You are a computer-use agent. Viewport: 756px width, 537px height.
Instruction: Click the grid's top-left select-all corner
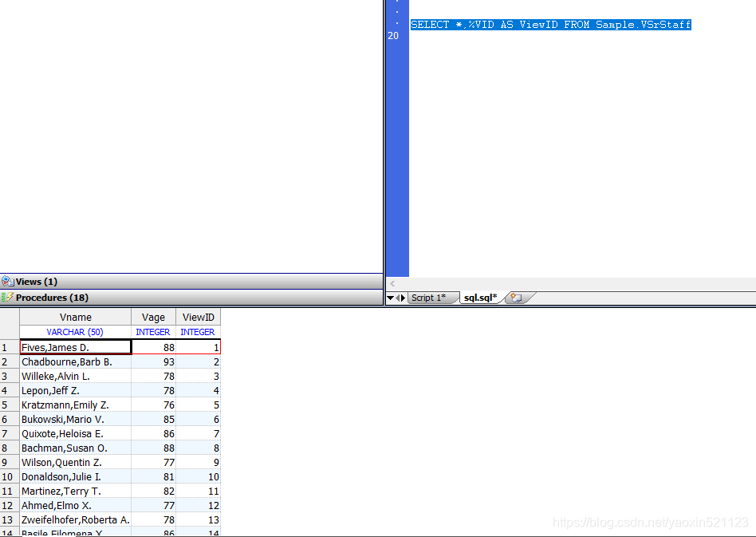click(10, 324)
